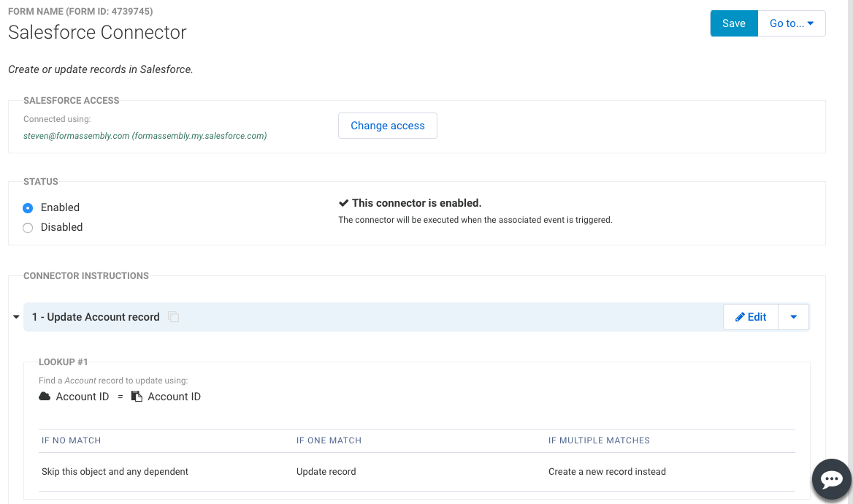Click the 'STATUS' section heading
Screen dimensions: 853x504
tap(41, 182)
